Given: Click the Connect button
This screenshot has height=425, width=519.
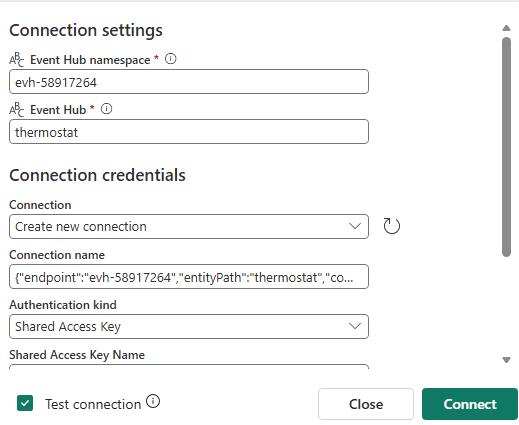Looking at the screenshot, I should [470, 404].
